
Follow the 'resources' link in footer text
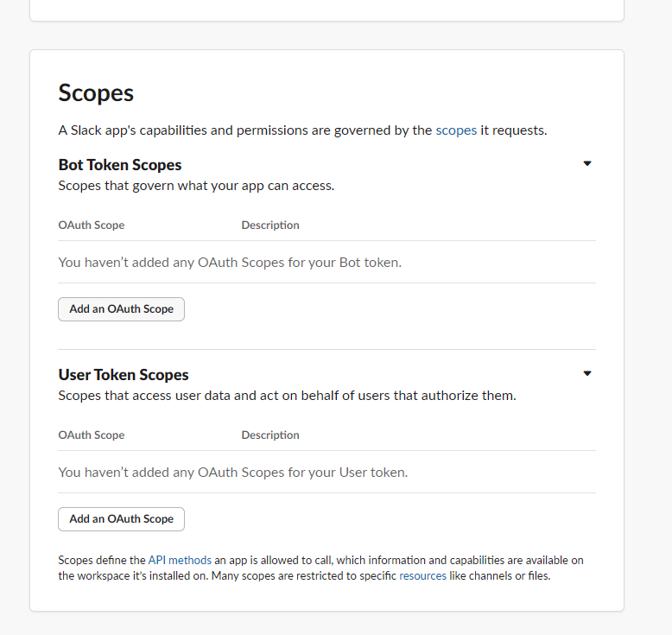tap(422, 576)
